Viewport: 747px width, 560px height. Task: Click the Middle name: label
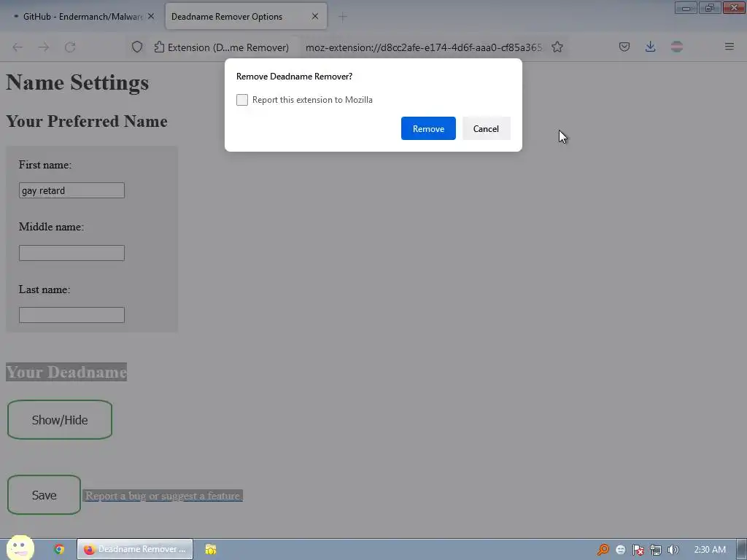[x=51, y=227]
